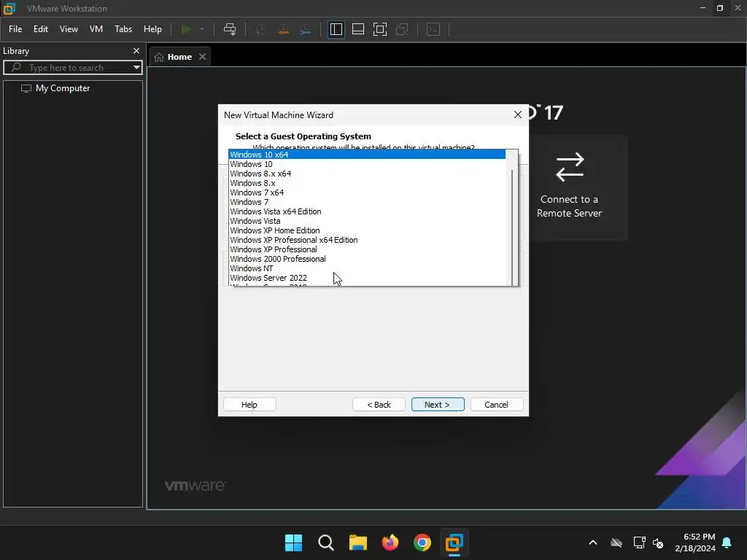The height and width of the screenshot is (560, 747).
Task: Close the Home tab
Action: [203, 57]
